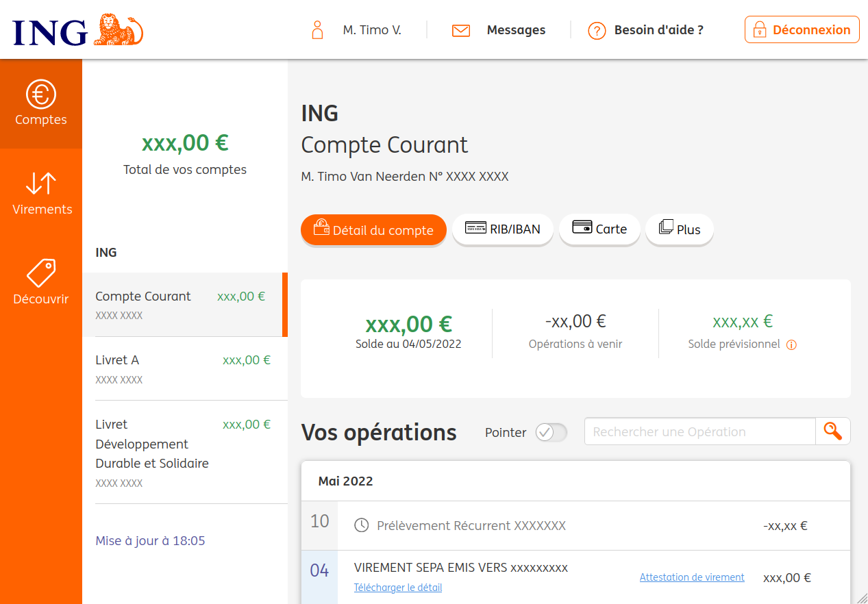Select the Compte Courant account

click(x=185, y=305)
